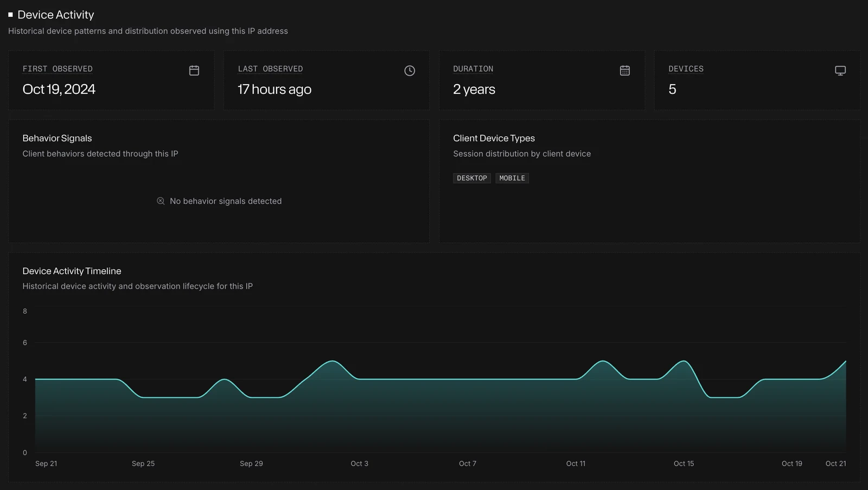Click the magnifier icon beside no behavior signals
Screen dimensions: 868x490
click(161, 201)
